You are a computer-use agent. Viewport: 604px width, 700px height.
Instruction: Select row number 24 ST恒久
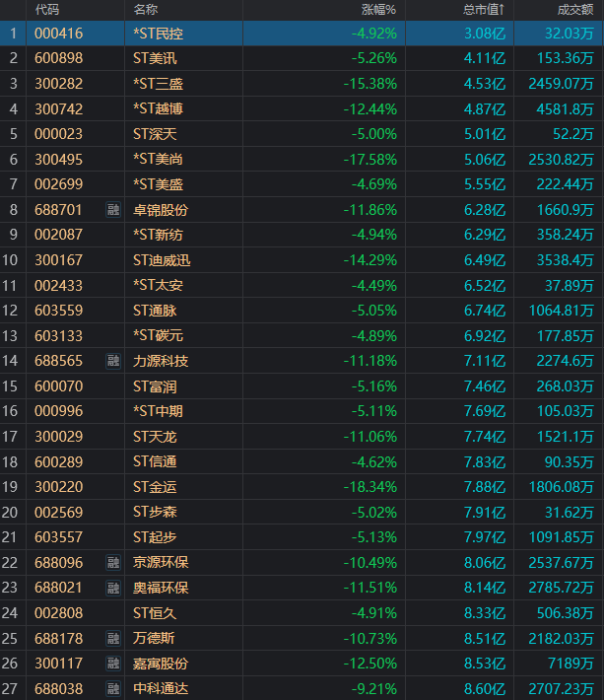pyautogui.click(x=302, y=613)
